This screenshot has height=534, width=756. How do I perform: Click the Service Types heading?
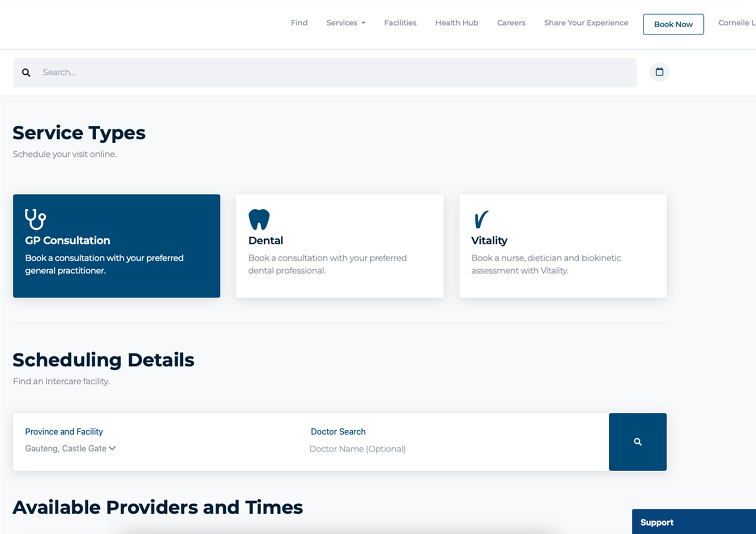[x=79, y=133]
